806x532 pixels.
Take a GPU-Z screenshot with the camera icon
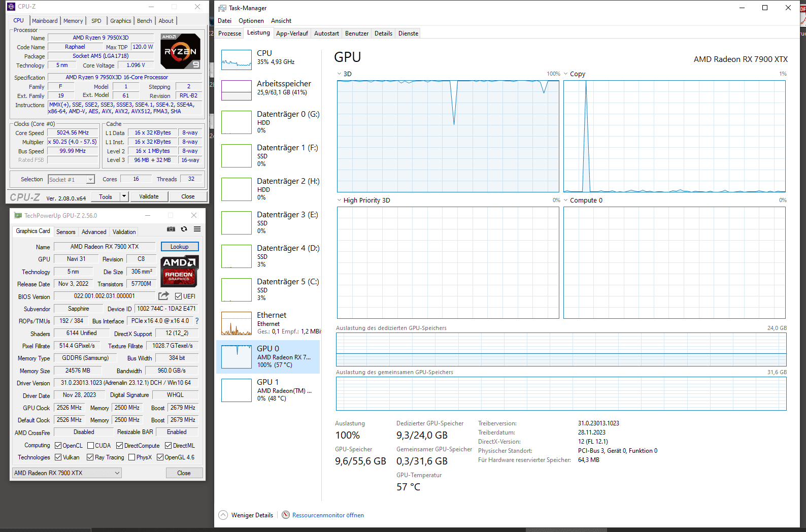171,229
